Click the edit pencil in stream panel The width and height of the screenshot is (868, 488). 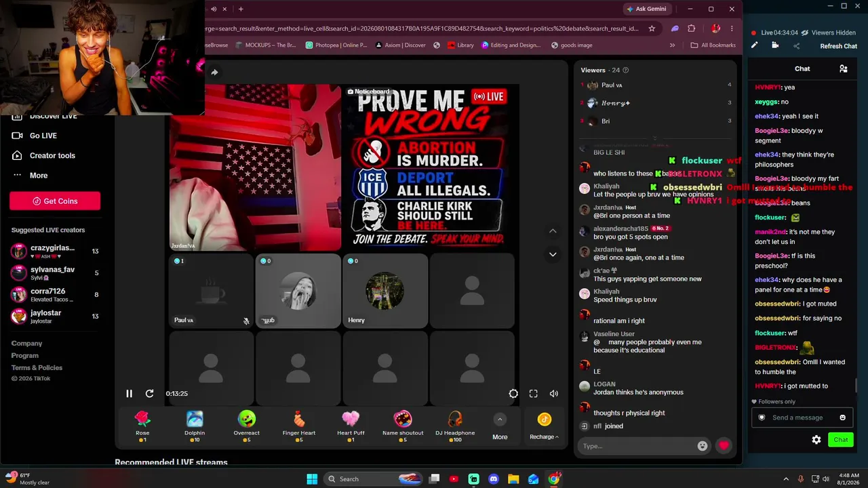pyautogui.click(x=754, y=45)
